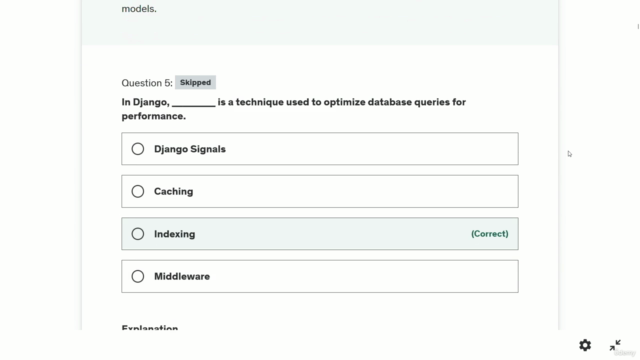Click the Question 5 label
Image resolution: width=640 pixels, height=360 pixels.
[x=147, y=83]
